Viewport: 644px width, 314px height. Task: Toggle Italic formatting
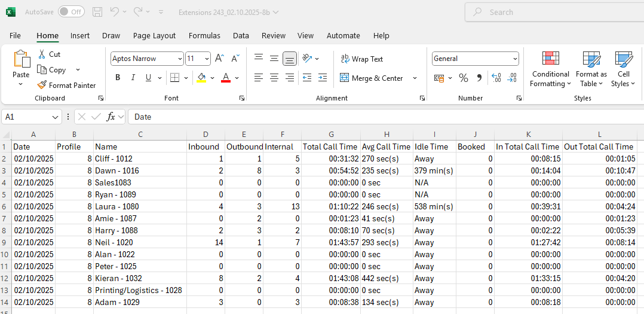133,78
